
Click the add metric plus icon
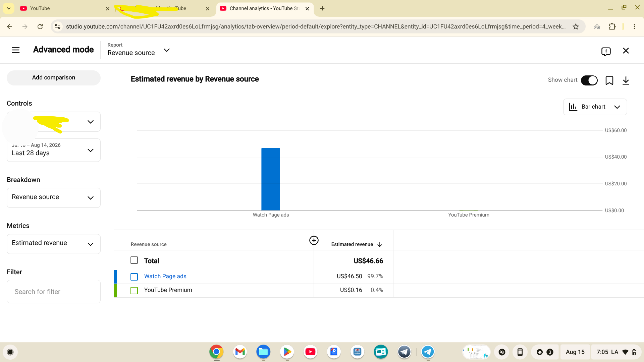pos(314,240)
